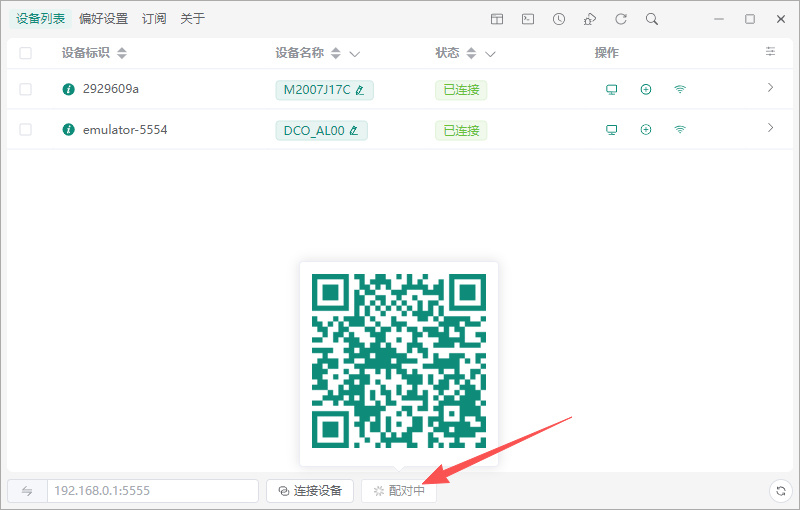
Task: Check the box for device 2929609a
Action: 26,89
